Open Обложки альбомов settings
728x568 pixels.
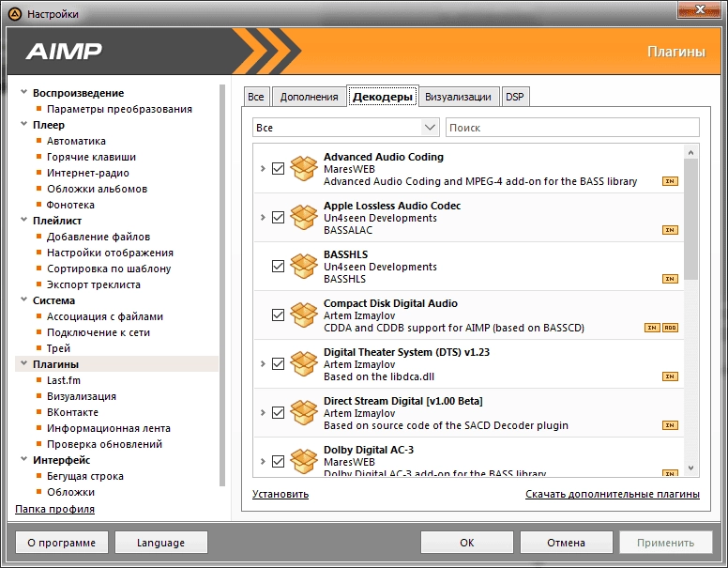97,189
